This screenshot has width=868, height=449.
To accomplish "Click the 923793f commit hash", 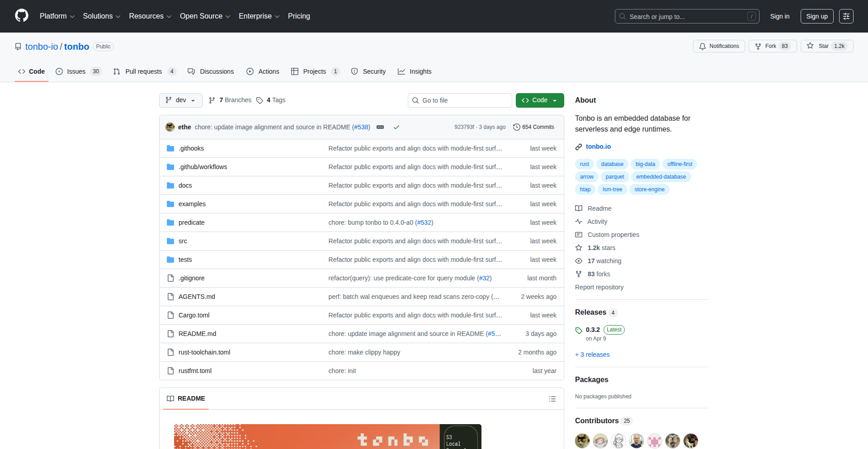I will click(x=464, y=127).
